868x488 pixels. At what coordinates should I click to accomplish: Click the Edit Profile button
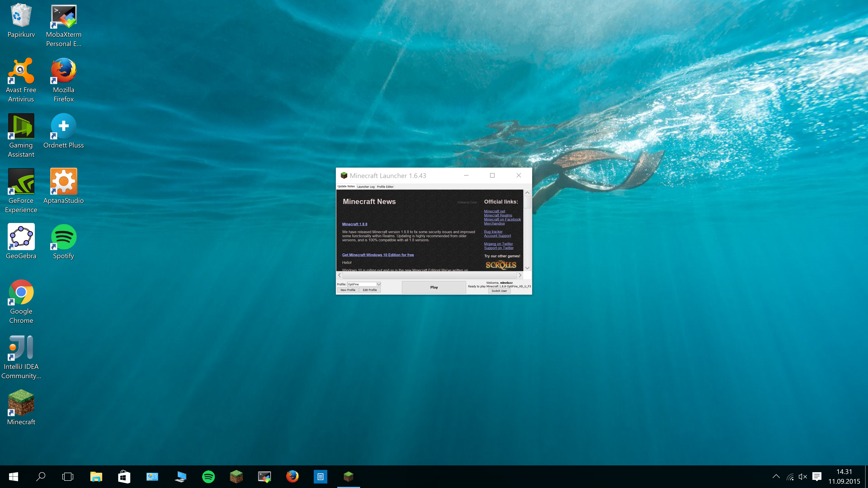click(370, 290)
